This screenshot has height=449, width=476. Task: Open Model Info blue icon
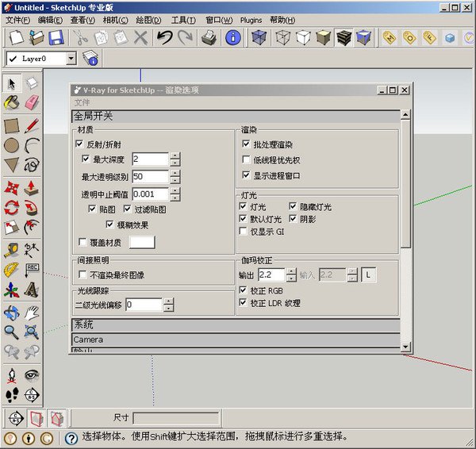(233, 38)
